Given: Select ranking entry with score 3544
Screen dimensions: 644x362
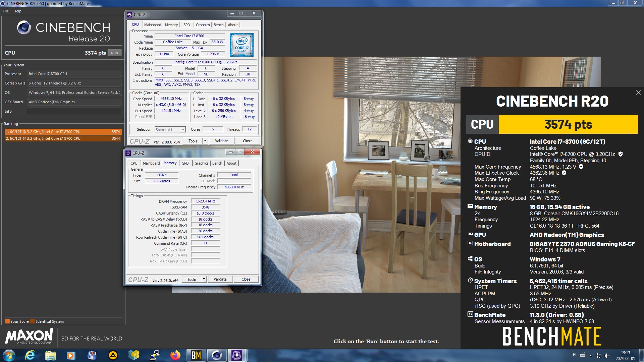Looking at the screenshot, I should pos(62,138).
